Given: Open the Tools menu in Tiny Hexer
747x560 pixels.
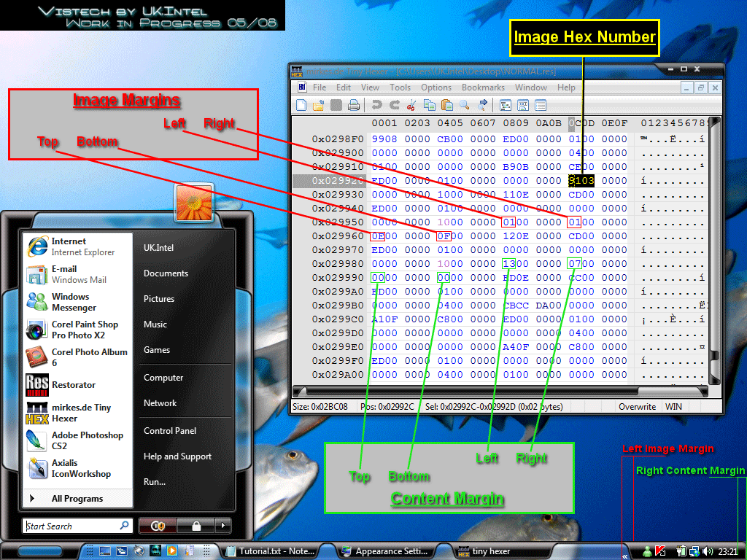Looking at the screenshot, I should 400,87.
